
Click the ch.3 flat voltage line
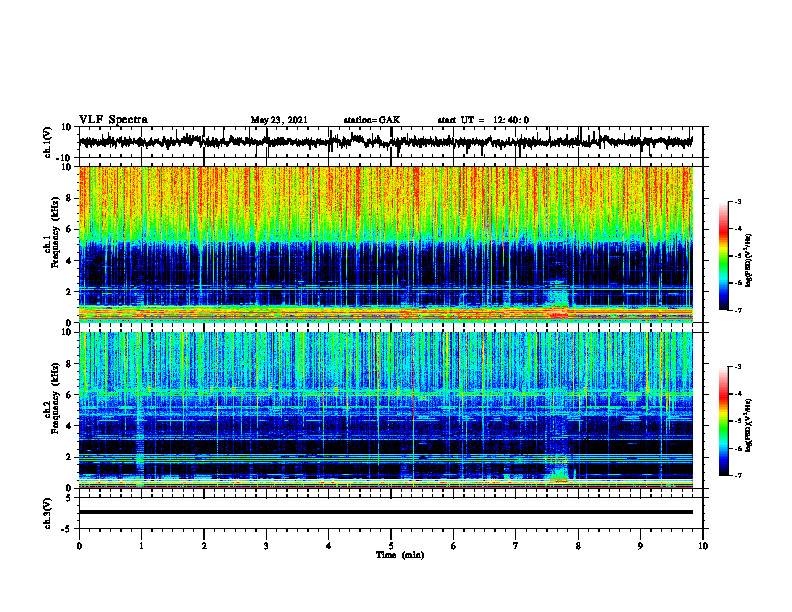tap(385, 512)
